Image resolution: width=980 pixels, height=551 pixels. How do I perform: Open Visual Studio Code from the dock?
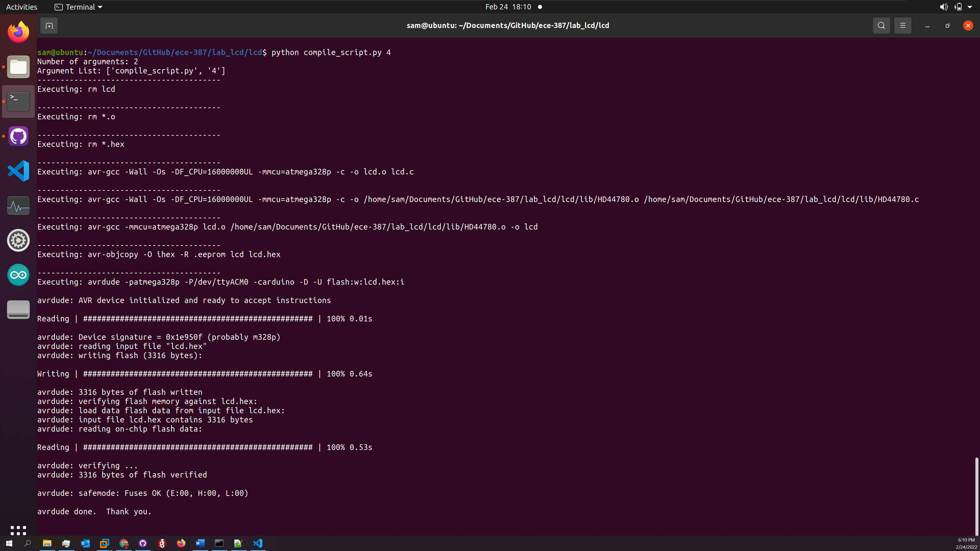[x=18, y=171]
